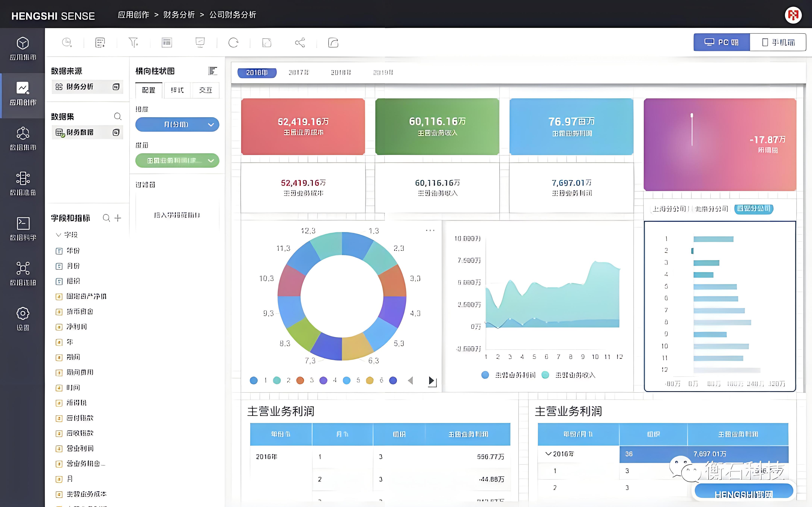Go to next page of donut legend
Image resolution: width=812 pixels, height=507 pixels.
point(432,381)
